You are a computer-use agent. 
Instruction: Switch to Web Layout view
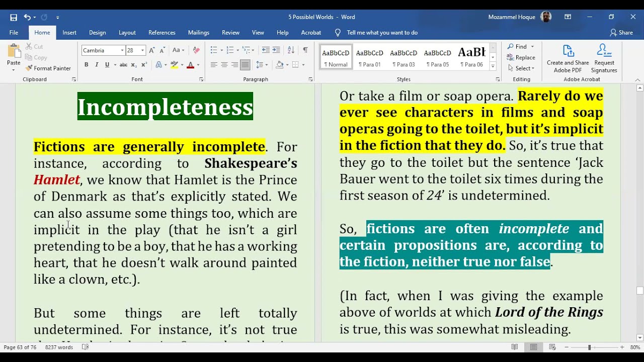point(552,347)
